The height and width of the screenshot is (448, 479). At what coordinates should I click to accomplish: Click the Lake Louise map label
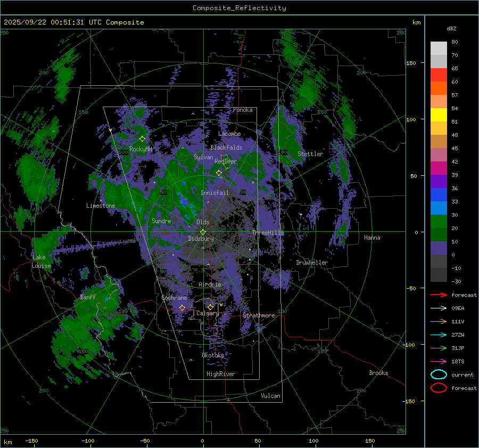point(41,262)
